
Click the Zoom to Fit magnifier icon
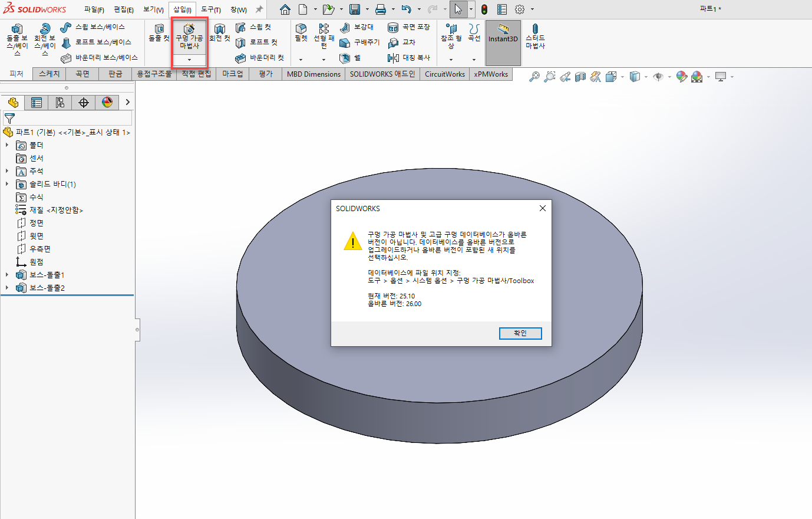pyautogui.click(x=534, y=77)
